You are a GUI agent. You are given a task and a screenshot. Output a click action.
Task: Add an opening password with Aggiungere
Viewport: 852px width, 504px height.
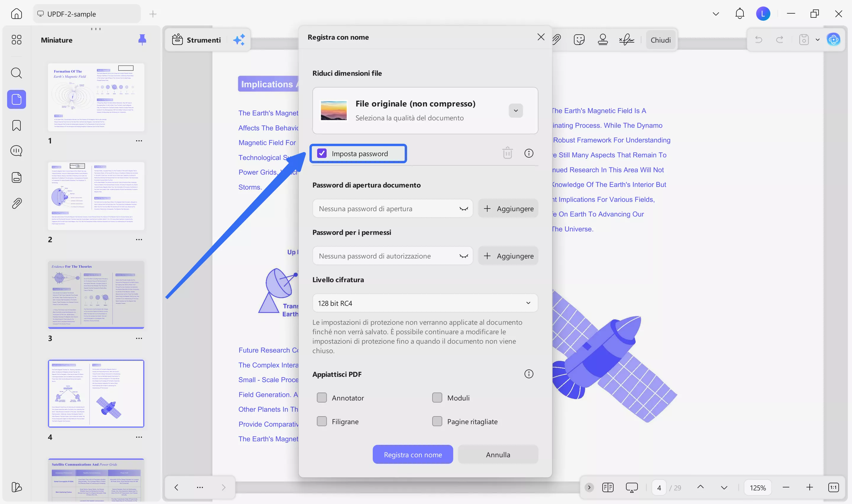click(508, 209)
